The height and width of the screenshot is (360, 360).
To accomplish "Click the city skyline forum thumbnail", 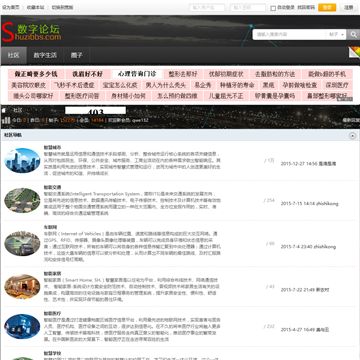I will [x=22, y=160].
